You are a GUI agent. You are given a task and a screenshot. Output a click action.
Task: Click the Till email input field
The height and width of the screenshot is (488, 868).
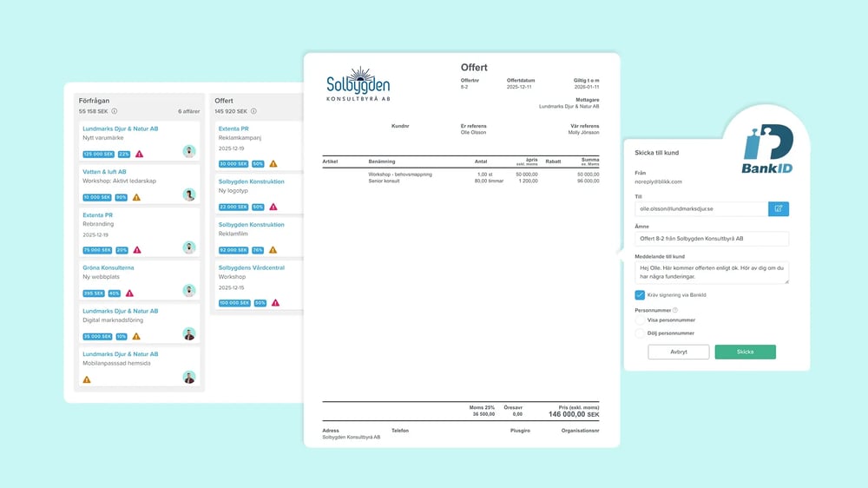click(x=701, y=208)
